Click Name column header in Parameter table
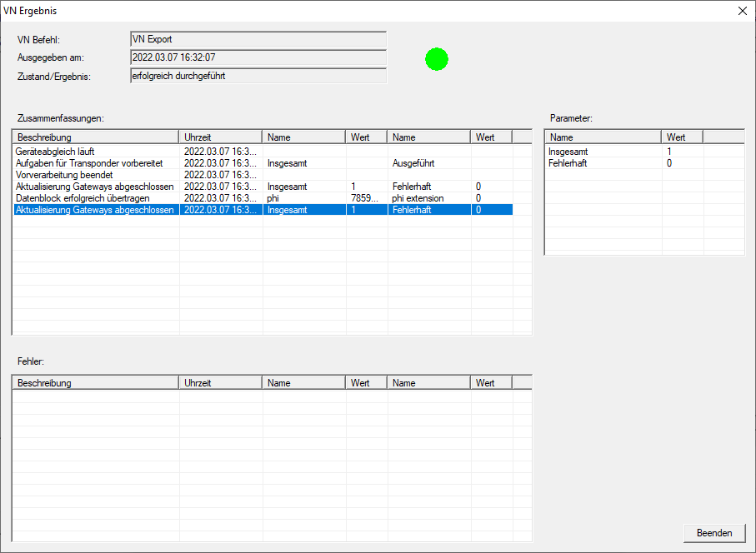This screenshot has height=553, width=756. coord(603,137)
